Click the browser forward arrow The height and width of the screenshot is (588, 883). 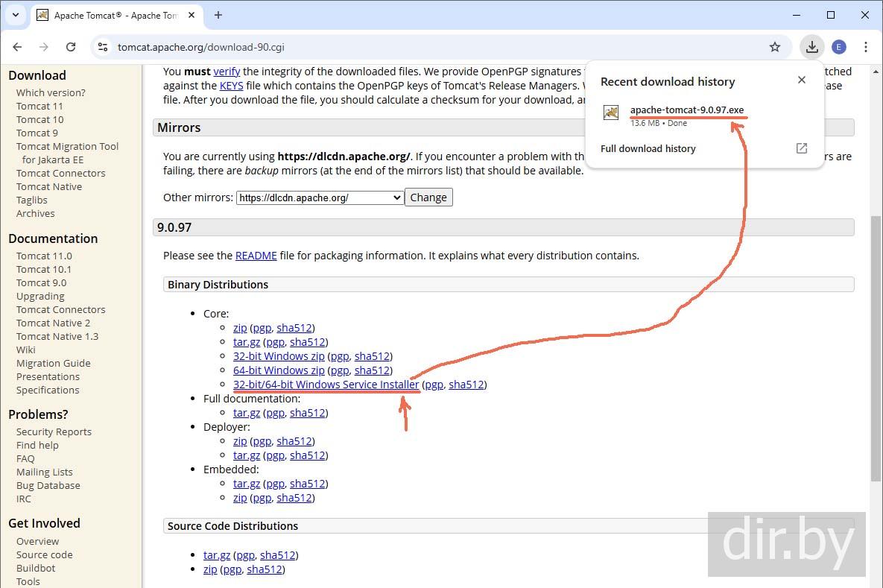pyautogui.click(x=44, y=47)
